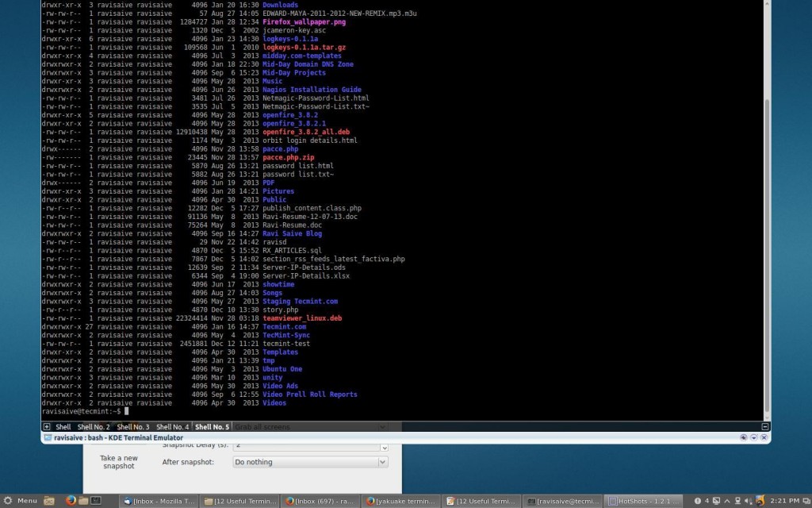Switch to the Shell No. 3 tab
The width and height of the screenshot is (812, 508).
click(x=134, y=426)
